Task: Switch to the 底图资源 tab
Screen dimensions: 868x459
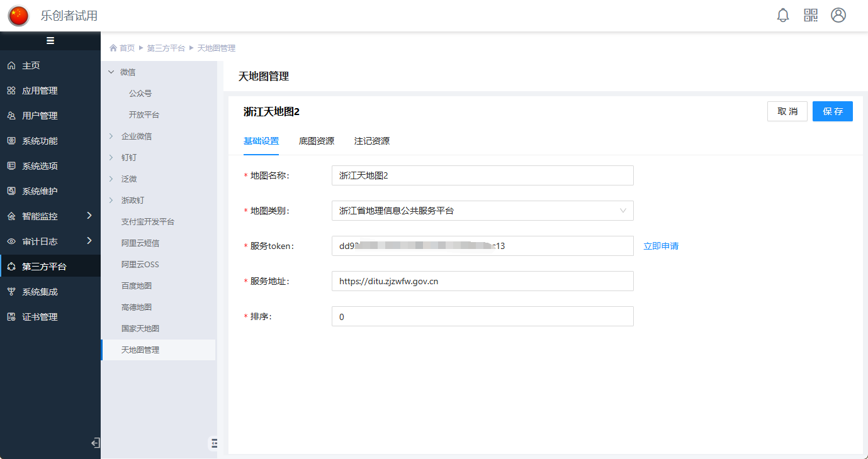Action: [317, 141]
